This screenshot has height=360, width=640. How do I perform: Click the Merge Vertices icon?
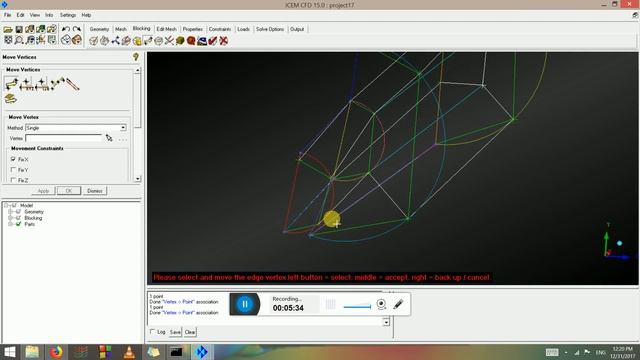[x=116, y=41]
